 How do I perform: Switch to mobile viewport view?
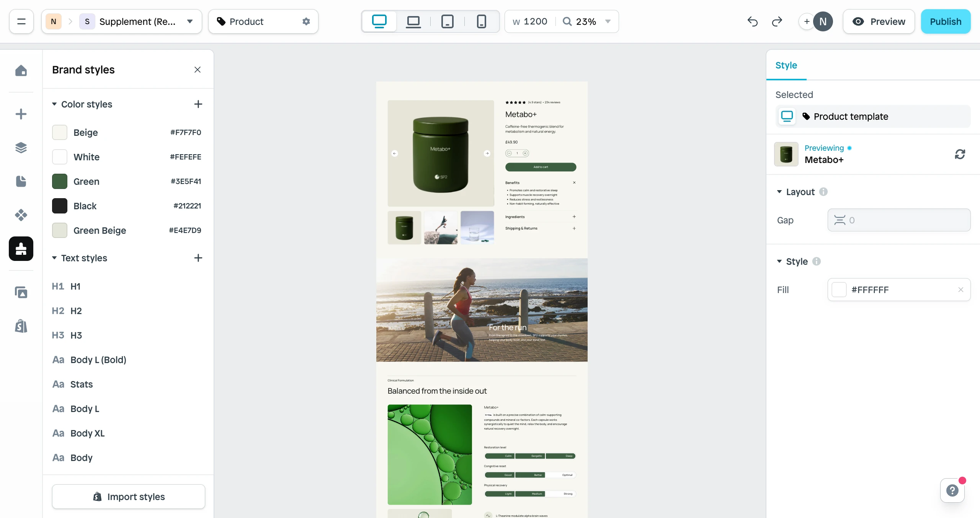(x=481, y=21)
